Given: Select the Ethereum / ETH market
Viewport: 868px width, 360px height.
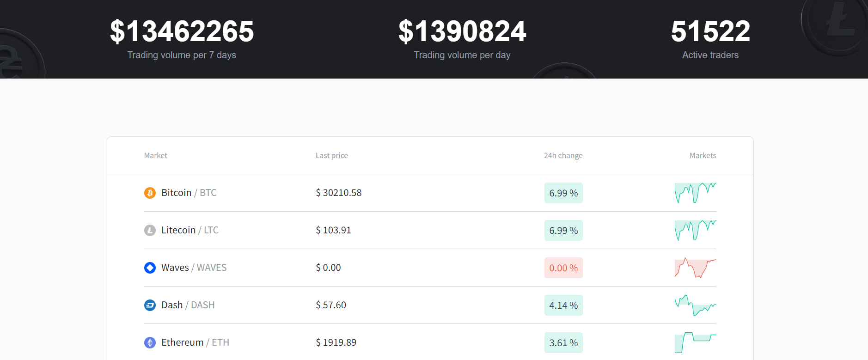Looking at the screenshot, I should pos(195,342).
